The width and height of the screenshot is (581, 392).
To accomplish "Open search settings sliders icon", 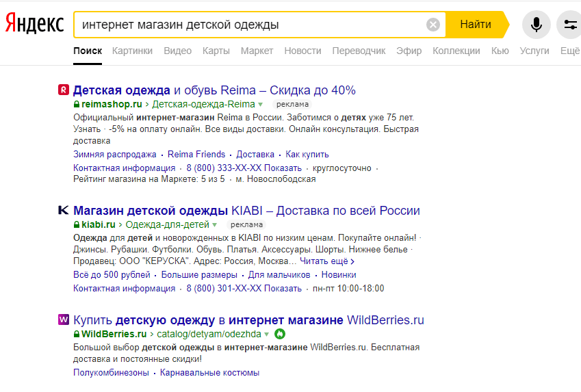I will click(x=570, y=25).
